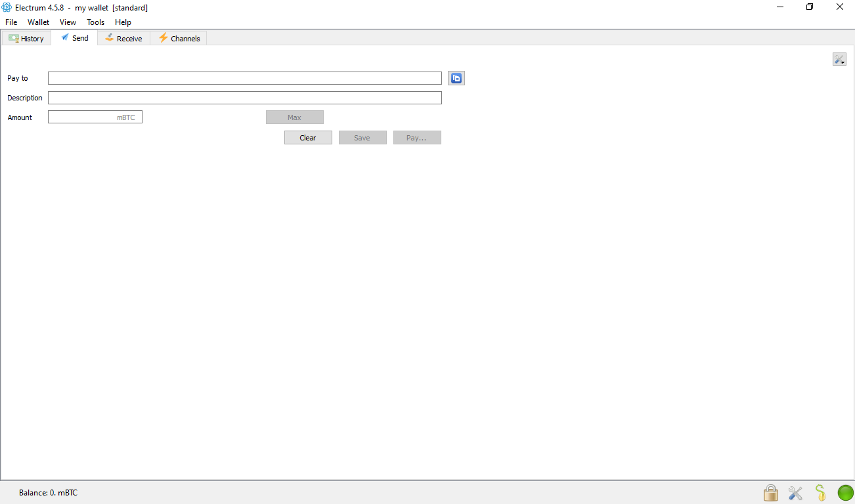Click the password lock icon

pyautogui.click(x=770, y=492)
